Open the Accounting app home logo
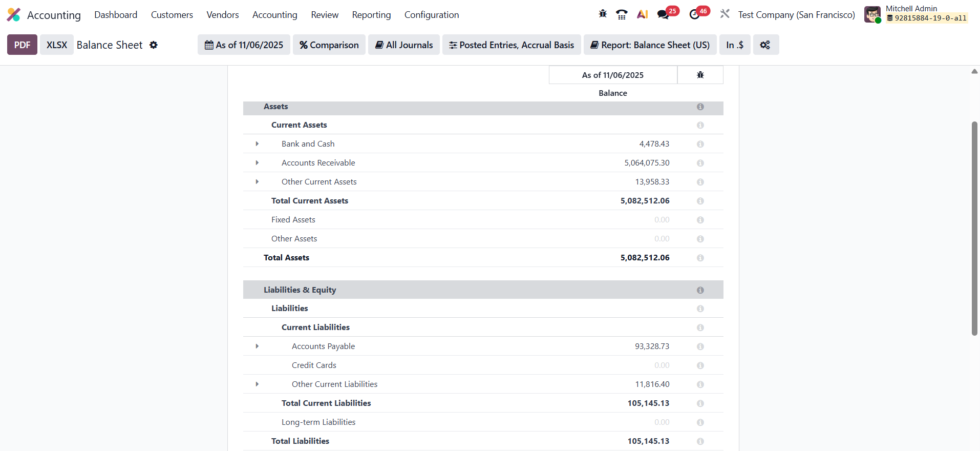This screenshot has width=980, height=451. point(14,15)
